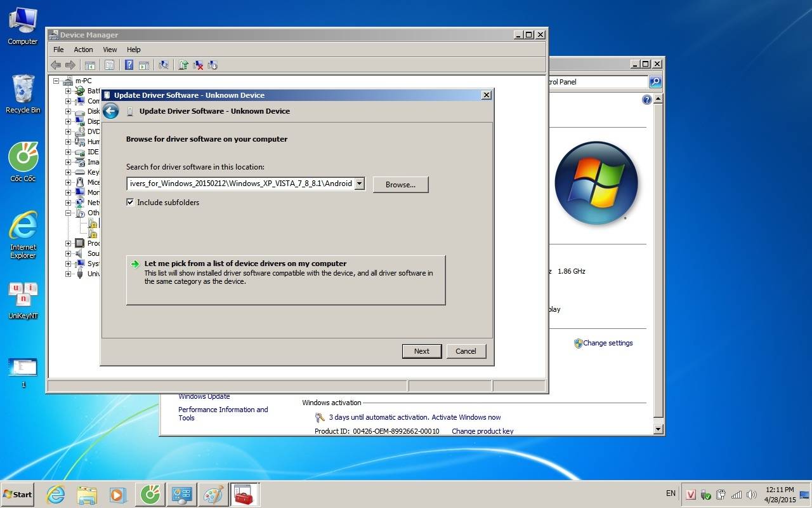Click the Control Panel help icon
Screen dimensions: 812x508
tap(646, 100)
